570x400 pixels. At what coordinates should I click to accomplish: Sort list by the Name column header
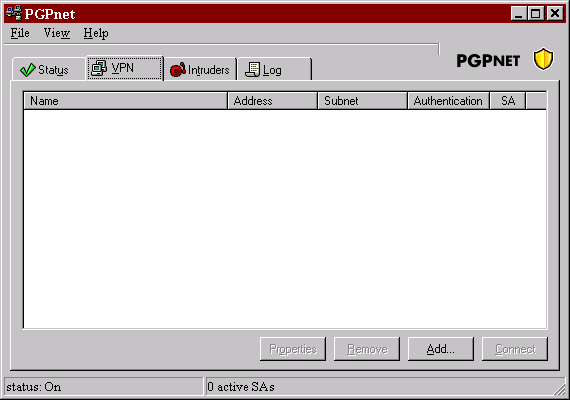pyautogui.click(x=125, y=101)
